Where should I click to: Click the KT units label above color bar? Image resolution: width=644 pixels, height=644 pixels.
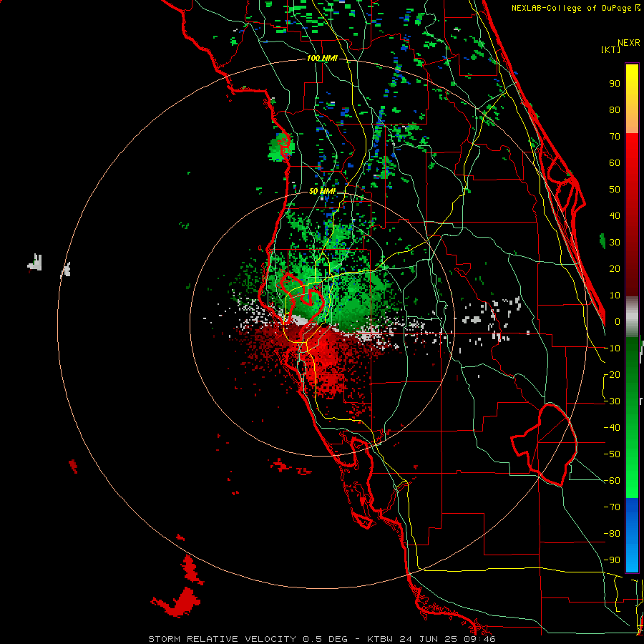click(x=611, y=49)
